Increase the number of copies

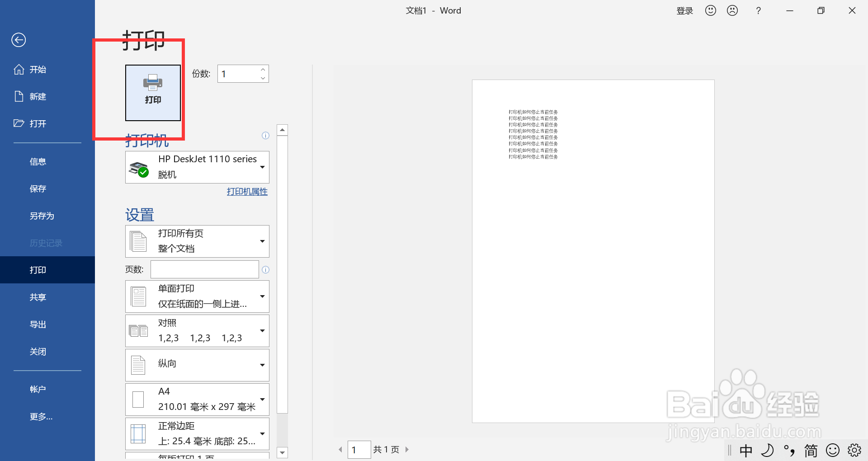coord(263,70)
